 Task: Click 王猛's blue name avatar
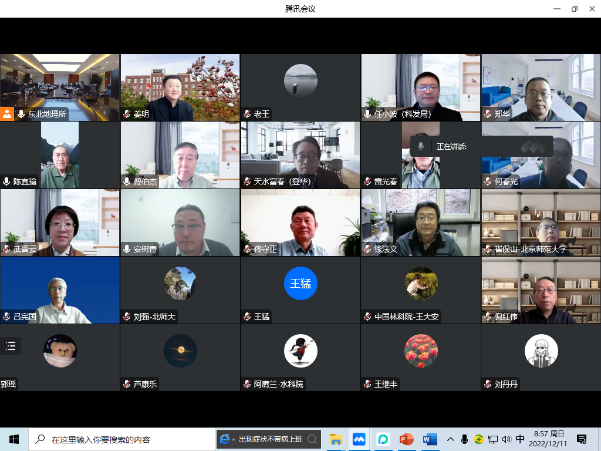[x=299, y=283]
